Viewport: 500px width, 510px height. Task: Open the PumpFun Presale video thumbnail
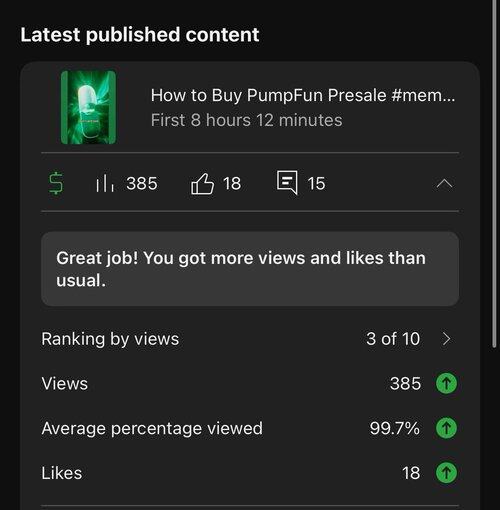coord(88,107)
